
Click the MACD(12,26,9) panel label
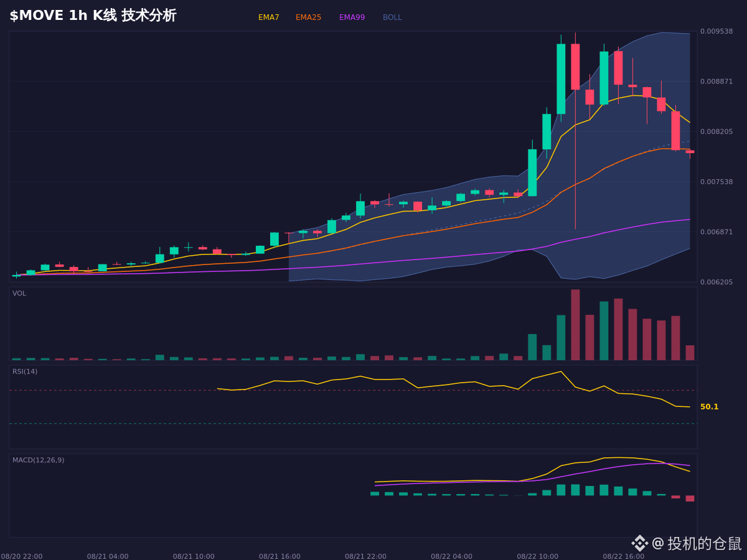point(39,460)
